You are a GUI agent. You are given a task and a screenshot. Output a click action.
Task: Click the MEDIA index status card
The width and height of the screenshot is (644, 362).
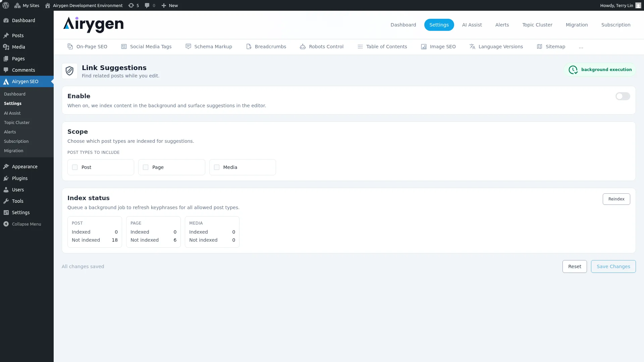(212, 232)
